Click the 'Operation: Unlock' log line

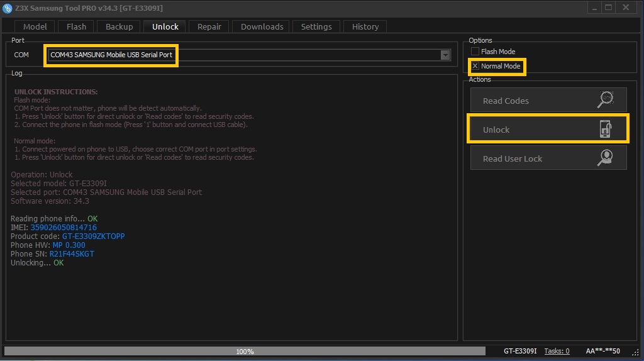(42, 175)
